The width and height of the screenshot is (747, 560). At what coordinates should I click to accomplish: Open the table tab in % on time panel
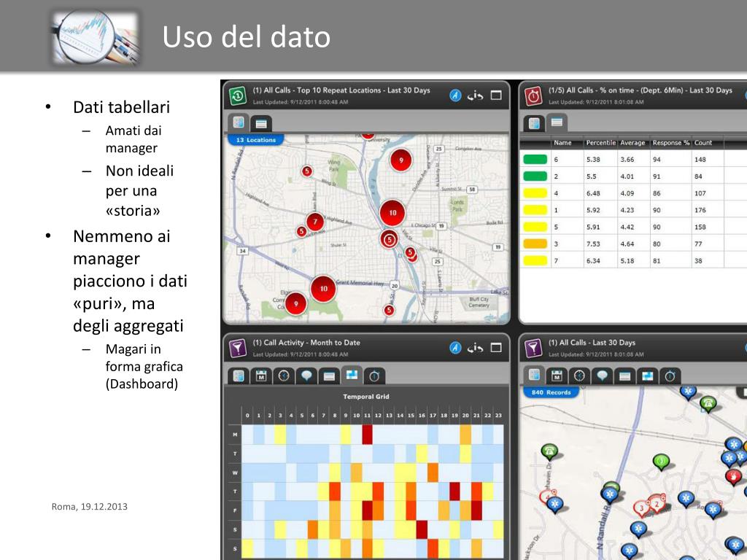[x=557, y=122]
